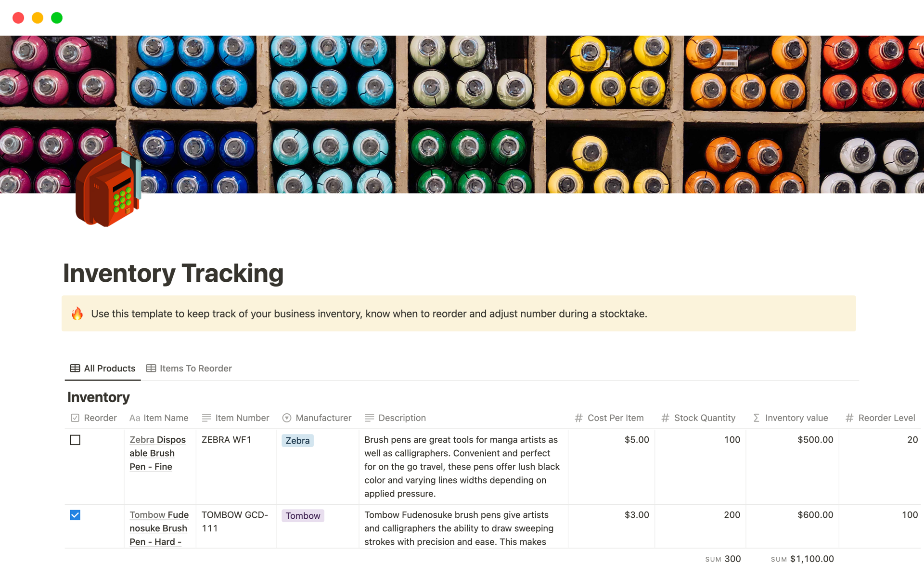Click the Inventory Tracking page title
This screenshot has width=924, height=578.
click(174, 273)
